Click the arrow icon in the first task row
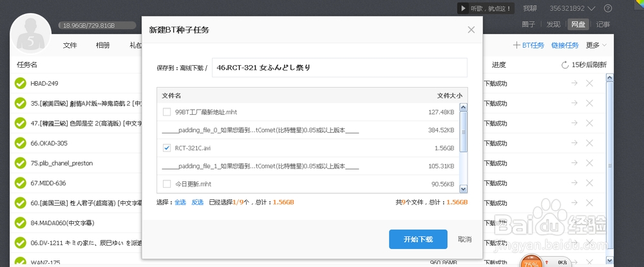This screenshot has width=644, height=267. pyautogui.click(x=574, y=84)
